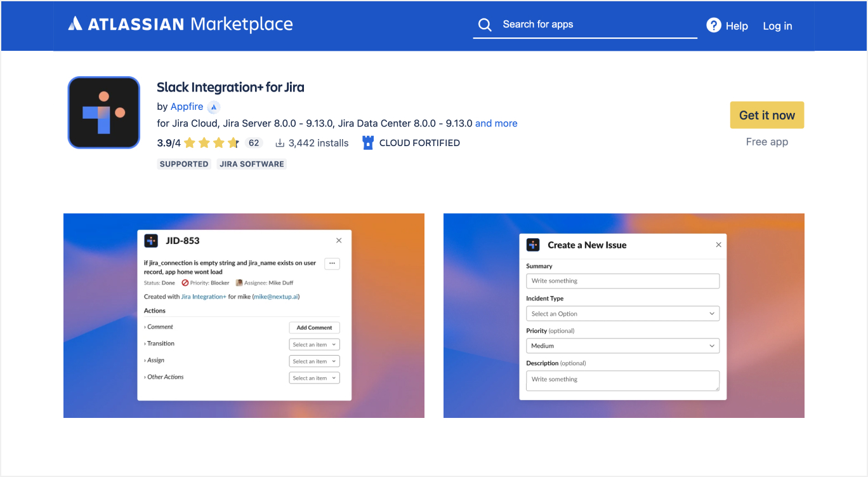This screenshot has width=868, height=477.
Task: Click the Cloud Fortified castle icon
Action: pyautogui.click(x=368, y=143)
